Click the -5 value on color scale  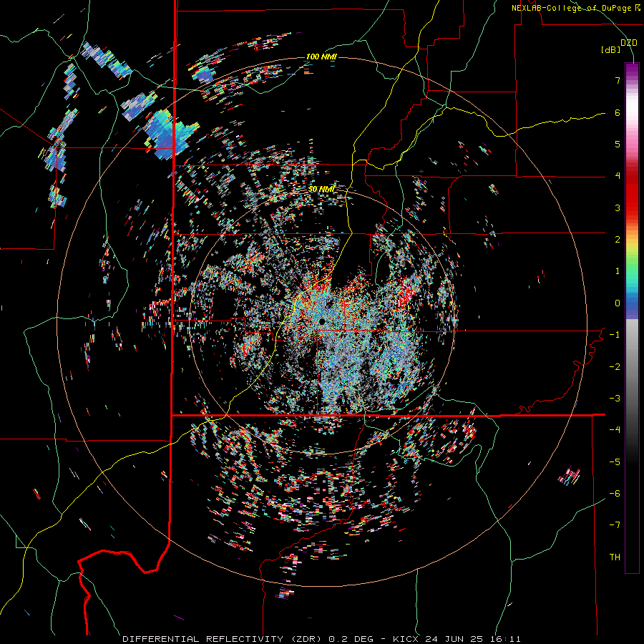615,462
